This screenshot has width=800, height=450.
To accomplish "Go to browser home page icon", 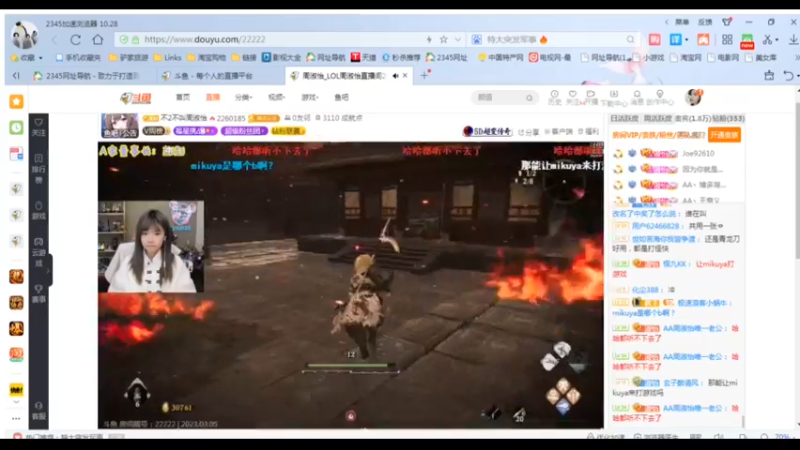I will coord(97,39).
